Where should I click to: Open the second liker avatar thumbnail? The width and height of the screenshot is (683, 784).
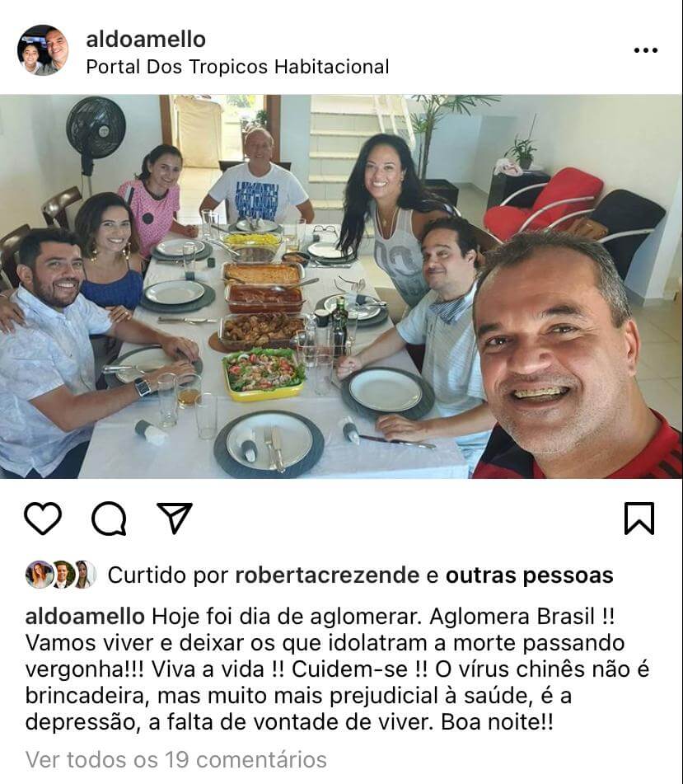pos(63,575)
